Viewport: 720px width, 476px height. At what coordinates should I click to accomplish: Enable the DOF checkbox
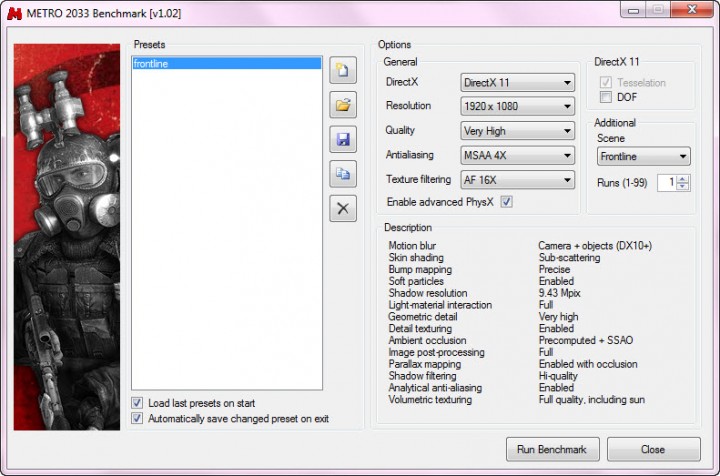click(x=606, y=97)
